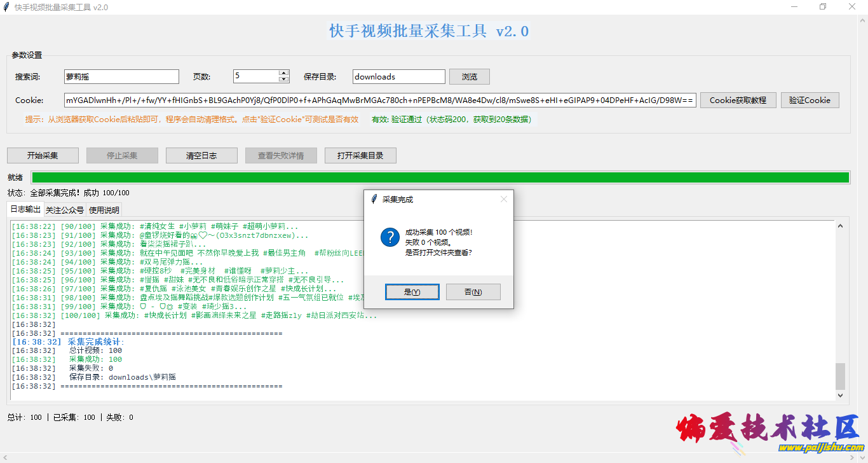Click the 停止采集 button
Image resolution: width=868 pixels, height=463 pixels.
tap(122, 155)
